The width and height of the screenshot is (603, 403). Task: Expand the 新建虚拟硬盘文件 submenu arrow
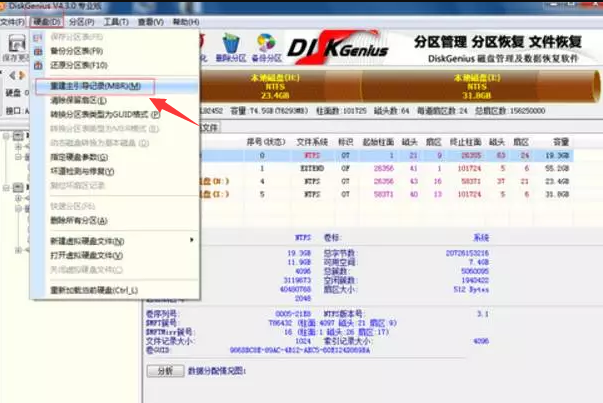[192, 241]
